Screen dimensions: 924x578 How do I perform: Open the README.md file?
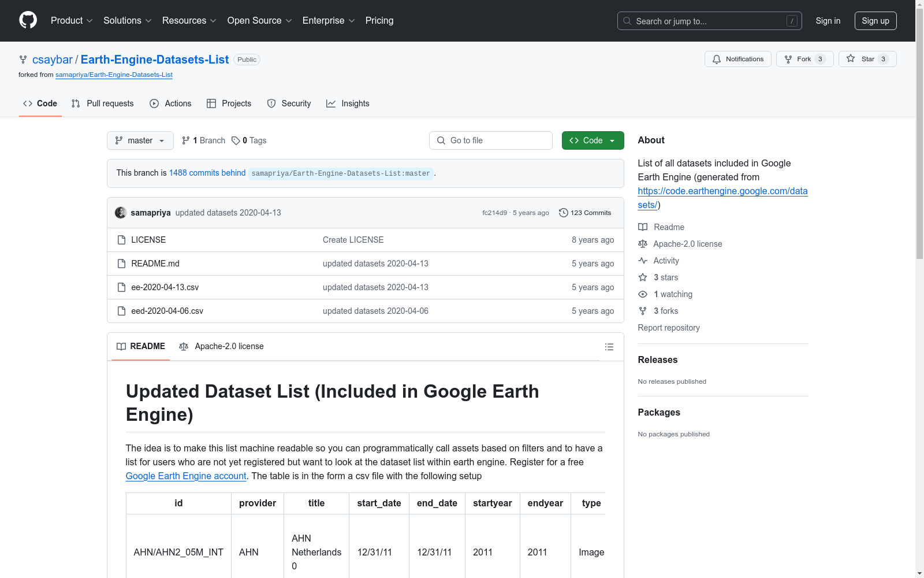[155, 264]
